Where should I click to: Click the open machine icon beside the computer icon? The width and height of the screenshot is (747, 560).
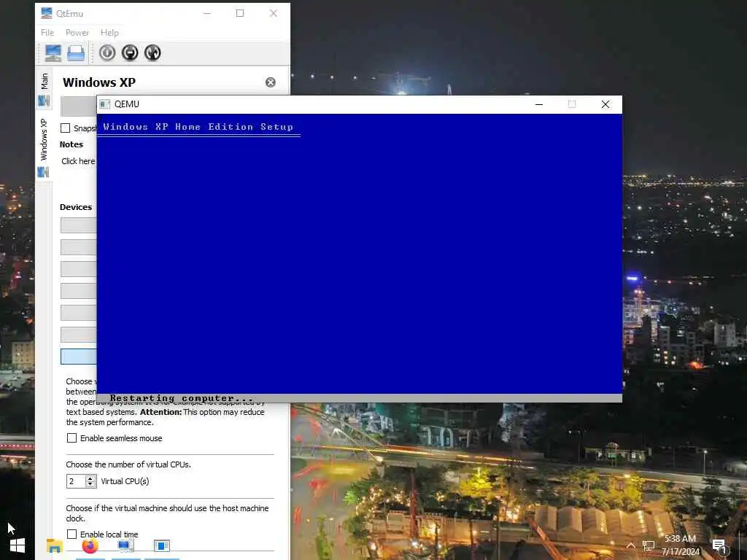pyautogui.click(x=76, y=52)
